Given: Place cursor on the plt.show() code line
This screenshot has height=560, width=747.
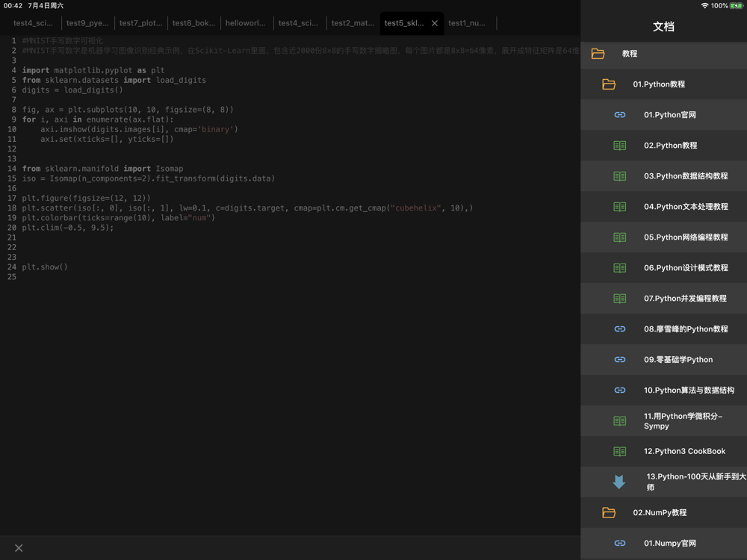Looking at the screenshot, I should 45,267.
